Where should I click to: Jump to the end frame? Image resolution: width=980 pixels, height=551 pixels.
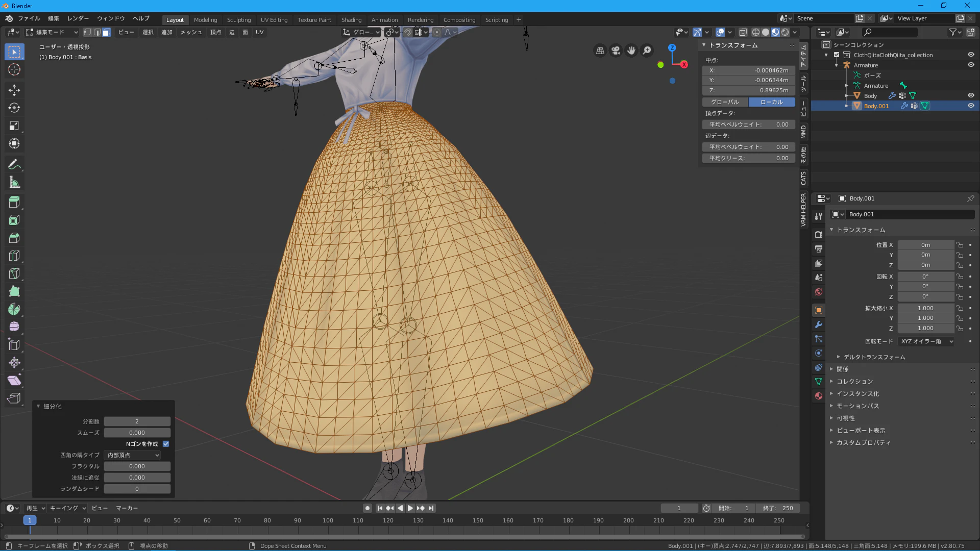431,508
